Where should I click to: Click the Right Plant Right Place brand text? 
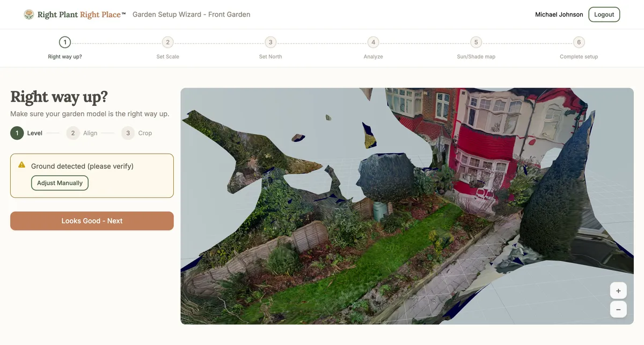pyautogui.click(x=81, y=15)
